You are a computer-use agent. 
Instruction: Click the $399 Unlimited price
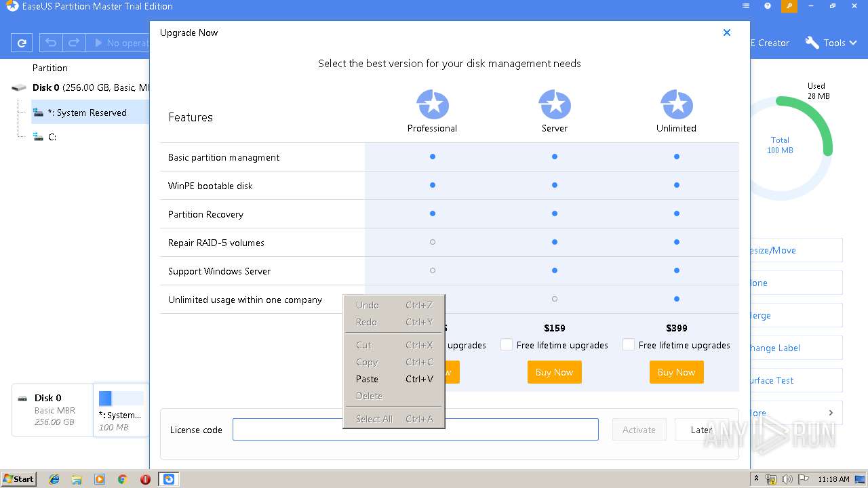(x=677, y=328)
